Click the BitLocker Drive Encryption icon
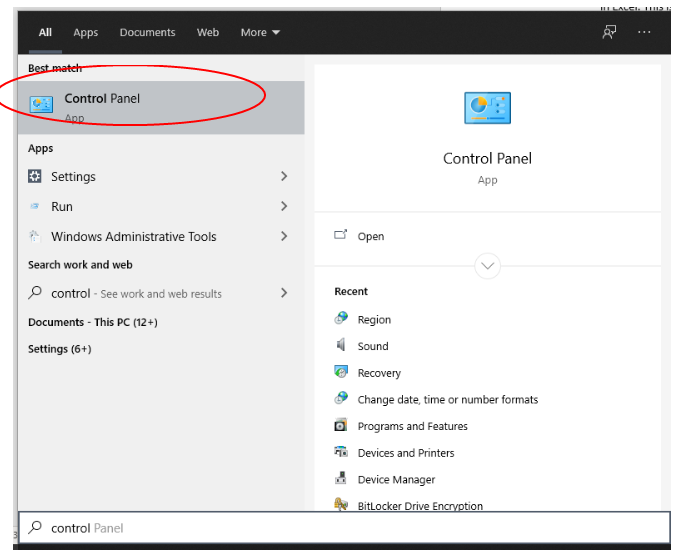 click(341, 506)
